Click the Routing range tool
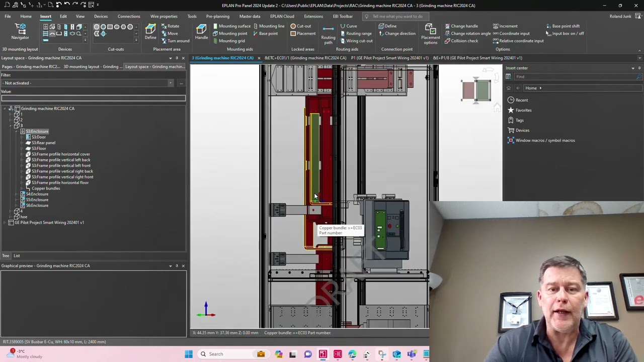This screenshot has height=362, width=644. [x=355, y=34]
